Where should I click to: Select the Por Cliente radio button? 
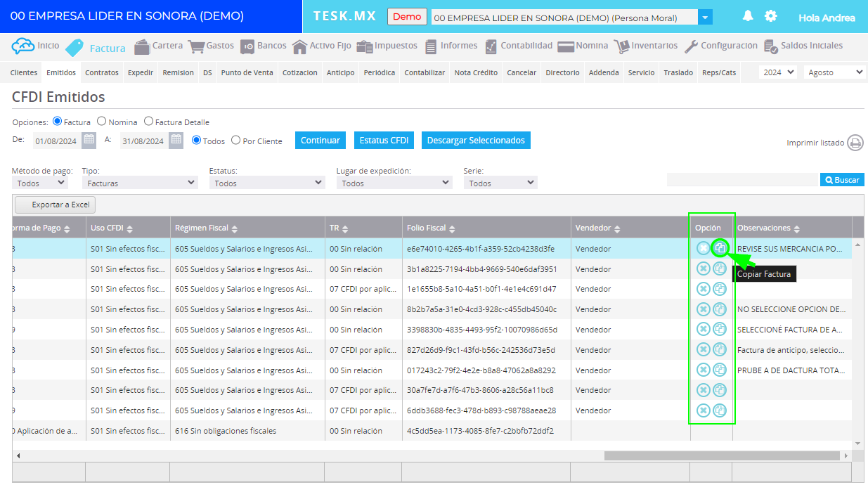235,140
